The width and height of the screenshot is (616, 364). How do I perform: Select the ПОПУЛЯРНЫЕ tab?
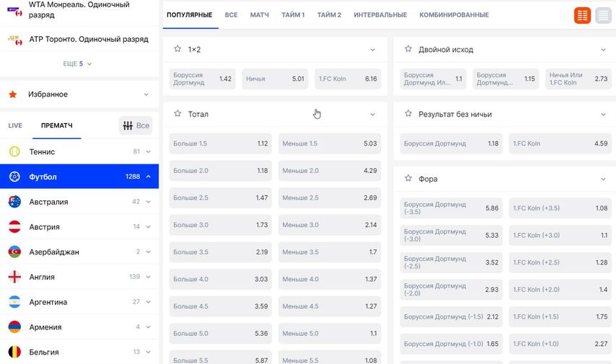(190, 15)
